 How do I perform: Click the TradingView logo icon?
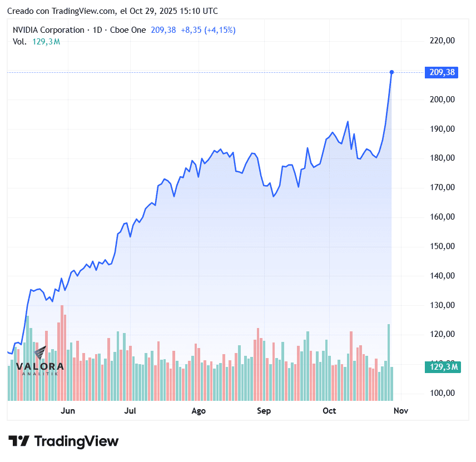pos(18,441)
